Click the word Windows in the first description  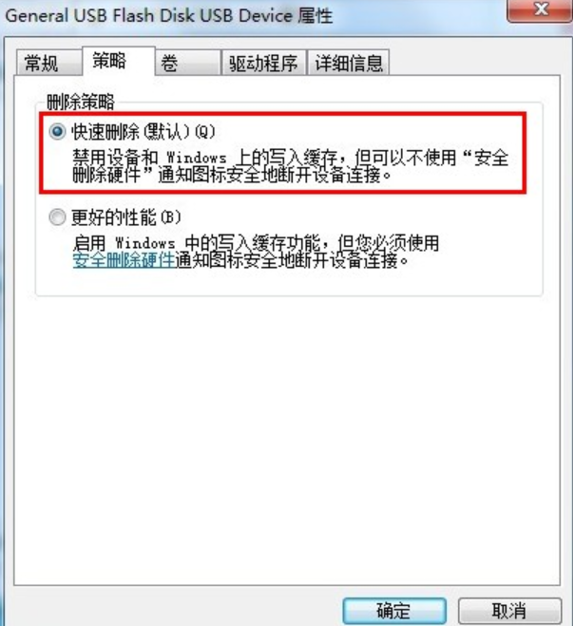pyautogui.click(x=197, y=158)
